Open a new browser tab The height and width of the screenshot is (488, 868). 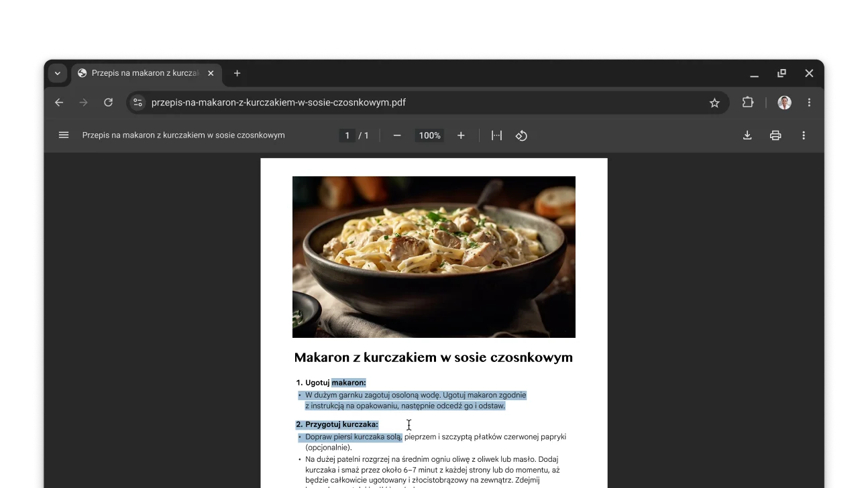(x=237, y=74)
